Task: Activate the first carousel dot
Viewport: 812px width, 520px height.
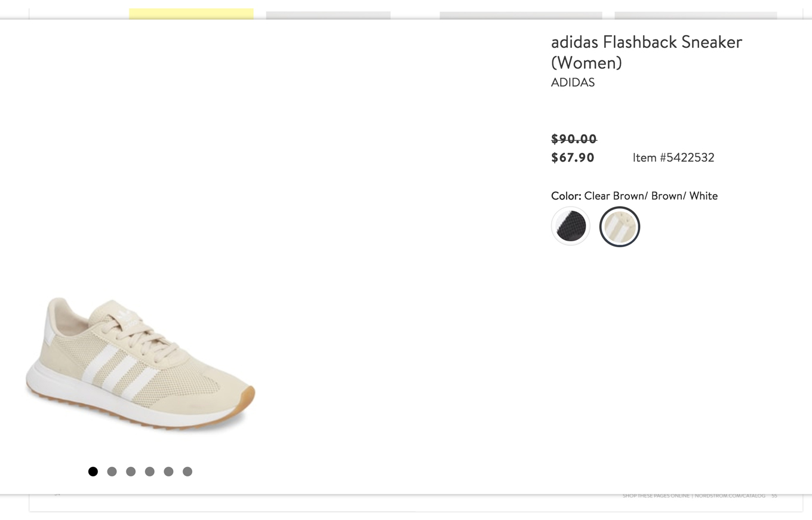Action: pos(93,471)
